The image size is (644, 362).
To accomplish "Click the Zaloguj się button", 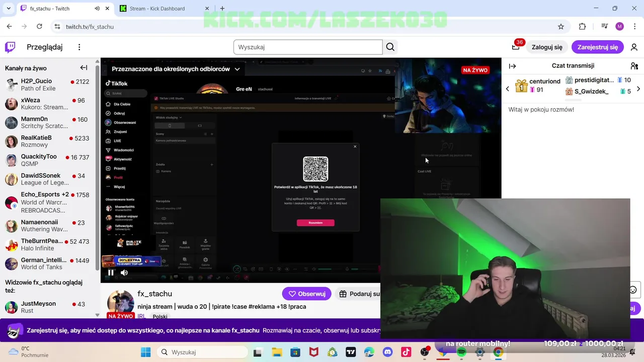I will click(x=547, y=47).
